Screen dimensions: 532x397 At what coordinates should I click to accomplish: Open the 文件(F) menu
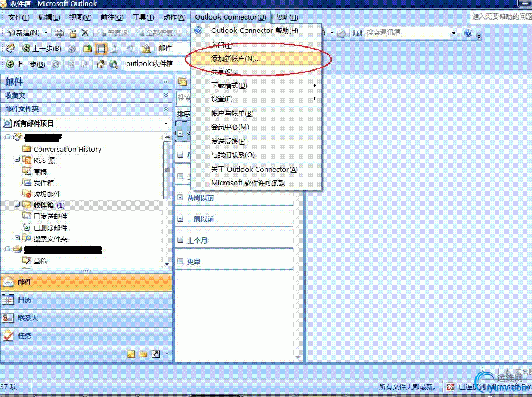[x=18, y=17]
